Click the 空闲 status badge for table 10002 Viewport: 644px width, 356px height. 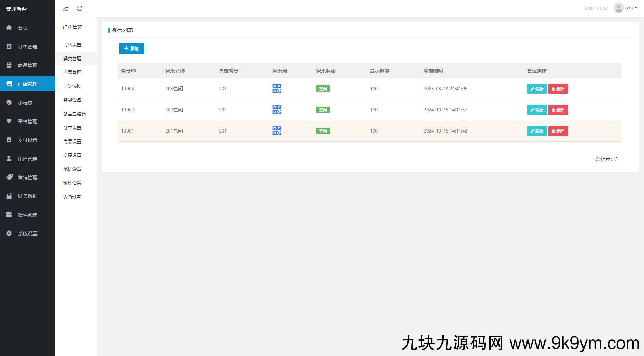323,110
